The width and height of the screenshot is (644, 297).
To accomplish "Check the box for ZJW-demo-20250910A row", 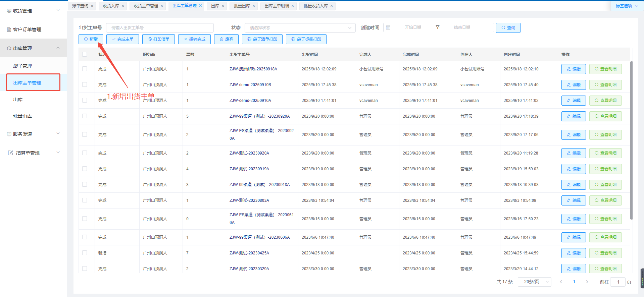I will point(85,101).
